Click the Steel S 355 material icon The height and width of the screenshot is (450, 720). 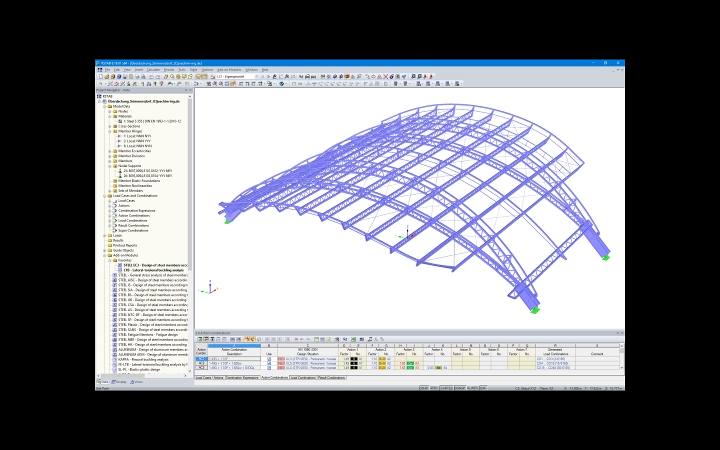coord(120,121)
